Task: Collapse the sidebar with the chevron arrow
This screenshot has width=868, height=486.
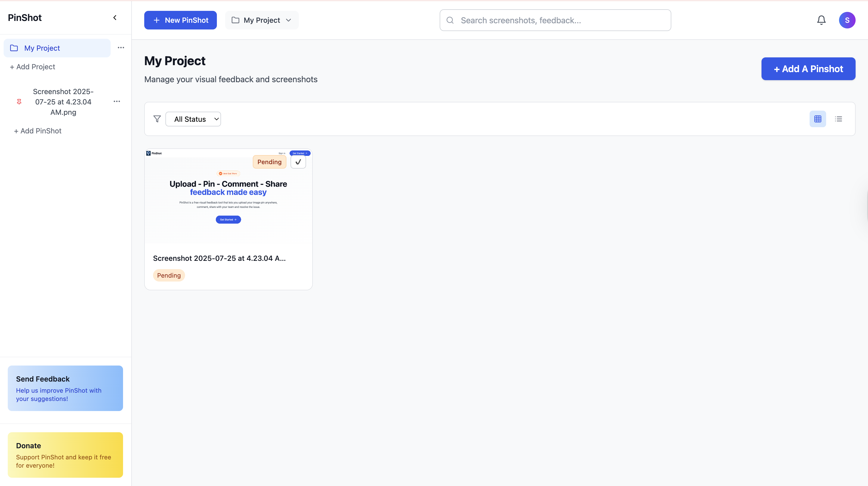Action: [115, 18]
